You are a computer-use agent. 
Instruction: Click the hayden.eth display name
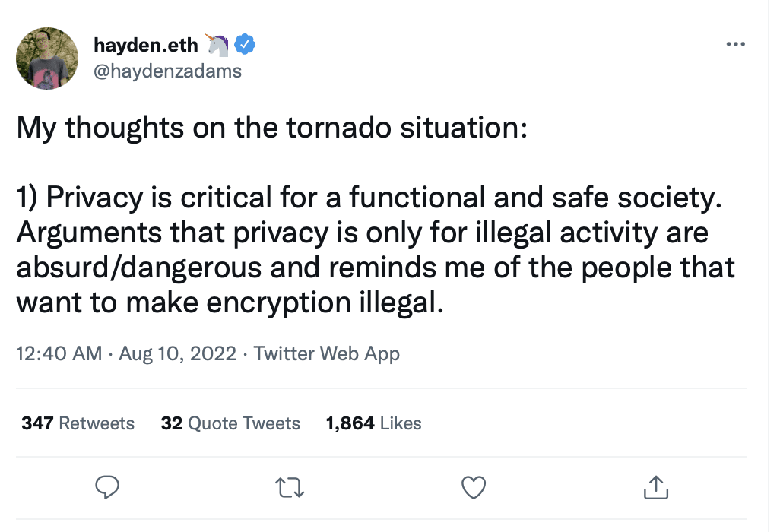146,46
